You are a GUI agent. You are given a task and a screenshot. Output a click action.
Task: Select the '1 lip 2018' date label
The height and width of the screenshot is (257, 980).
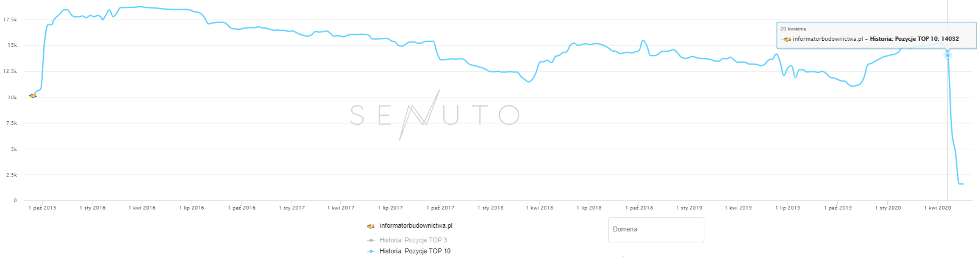tap(589, 208)
